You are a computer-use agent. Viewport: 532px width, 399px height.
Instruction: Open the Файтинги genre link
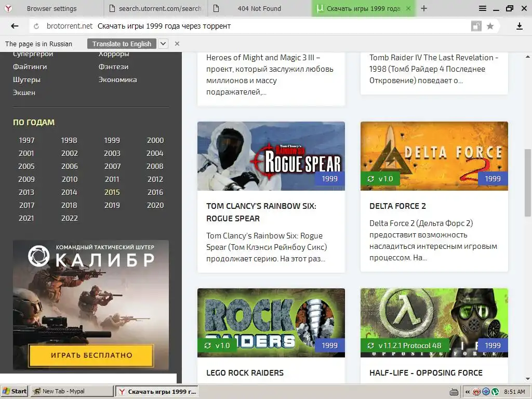click(x=30, y=67)
